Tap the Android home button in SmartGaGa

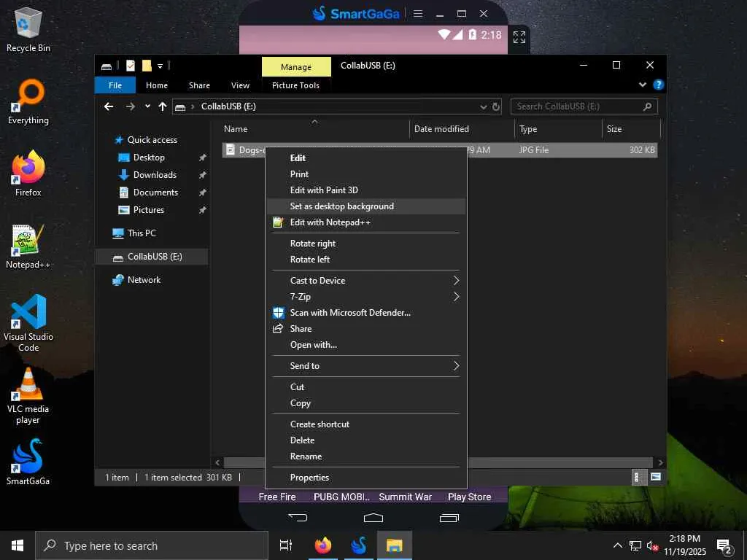(373, 517)
